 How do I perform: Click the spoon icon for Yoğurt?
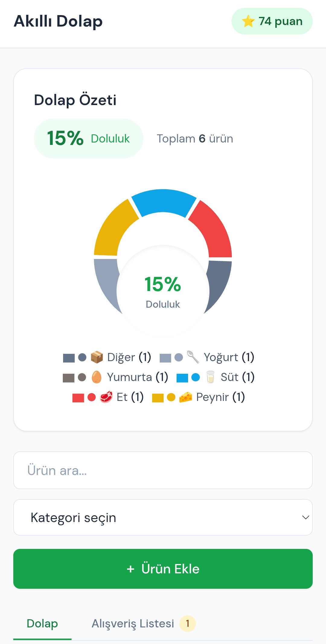click(x=193, y=357)
